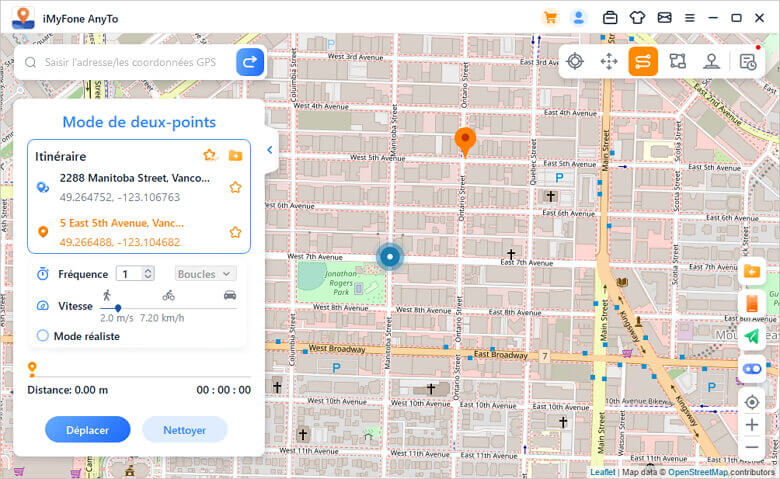
Task: Open the joystick mode icon
Action: 712,62
